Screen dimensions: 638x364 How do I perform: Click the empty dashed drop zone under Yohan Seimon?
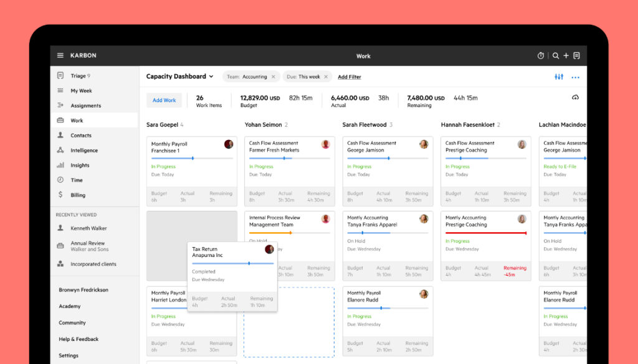click(x=289, y=322)
